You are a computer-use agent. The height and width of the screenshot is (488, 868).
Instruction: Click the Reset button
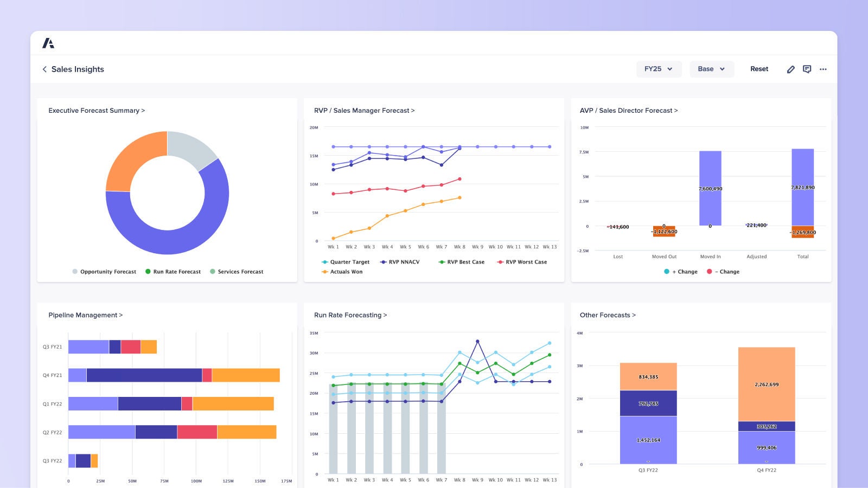(x=759, y=69)
